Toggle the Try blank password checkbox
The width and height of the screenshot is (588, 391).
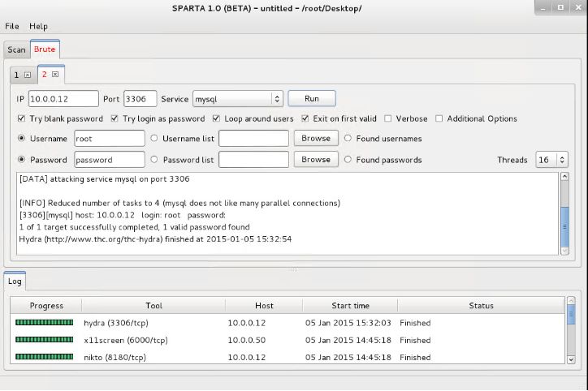click(21, 118)
